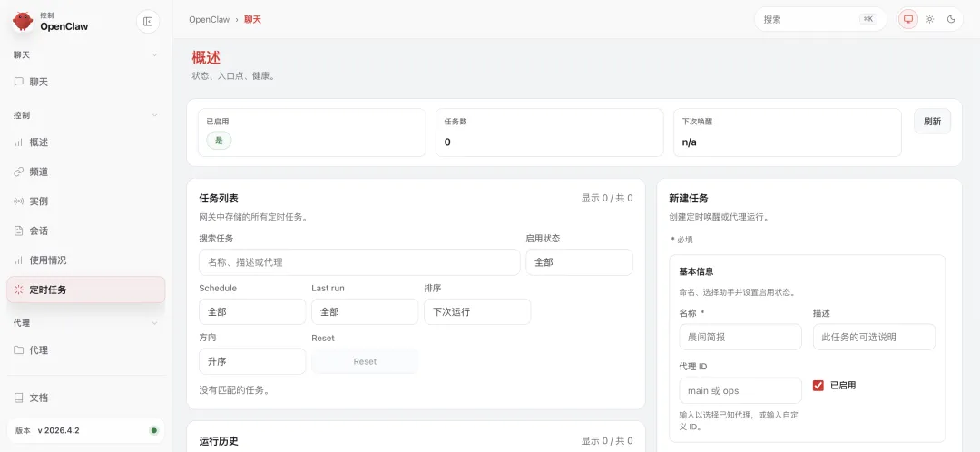Image resolution: width=980 pixels, height=452 pixels.
Task: Go to 实例 in the sidebar
Action: point(86,201)
